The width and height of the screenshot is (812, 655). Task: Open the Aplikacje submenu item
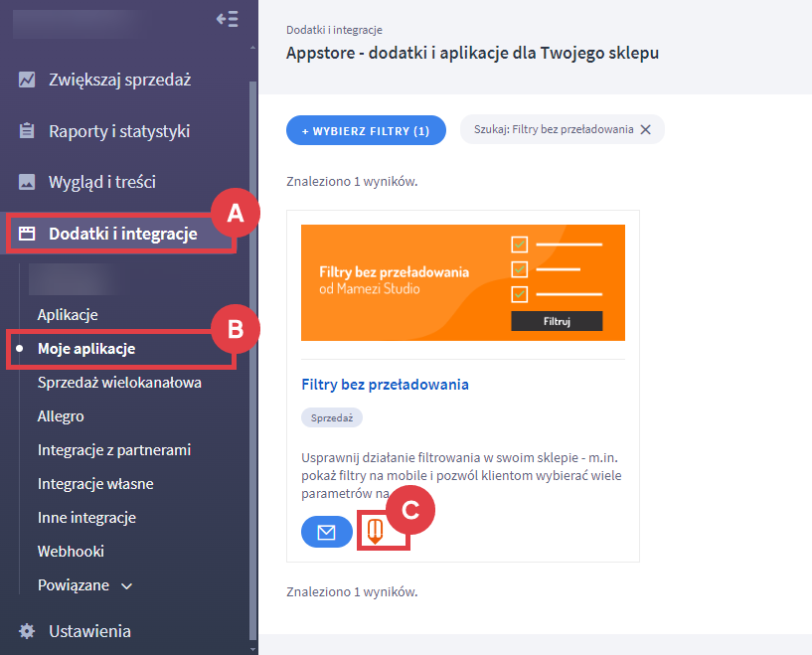pyautogui.click(x=68, y=315)
